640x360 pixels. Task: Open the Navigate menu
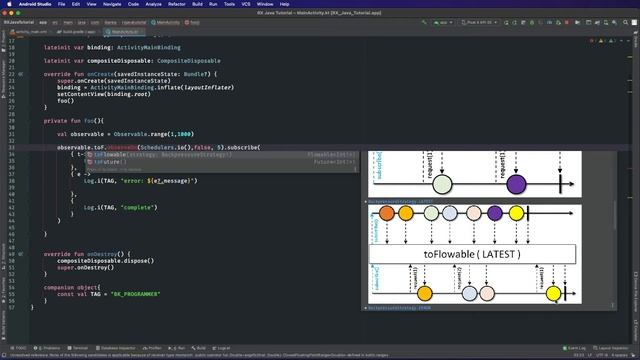click(112, 4)
